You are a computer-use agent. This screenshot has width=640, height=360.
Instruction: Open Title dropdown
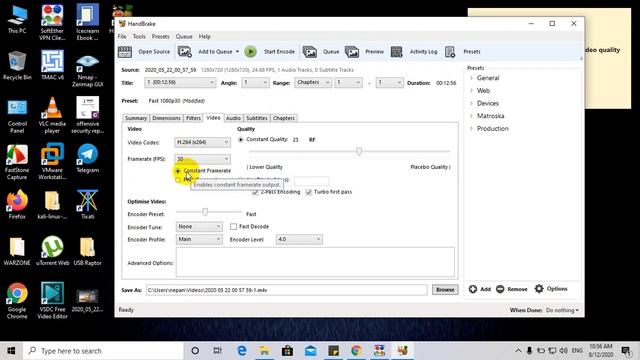point(180,82)
